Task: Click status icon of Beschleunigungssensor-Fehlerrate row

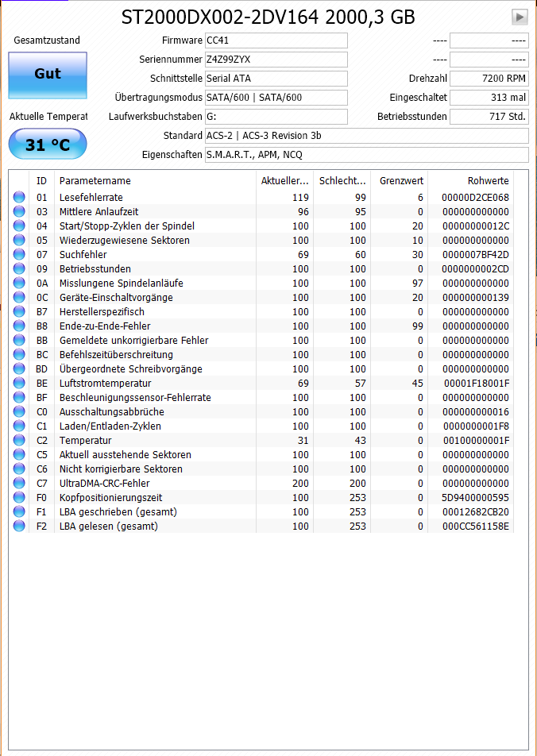Action: [19, 398]
